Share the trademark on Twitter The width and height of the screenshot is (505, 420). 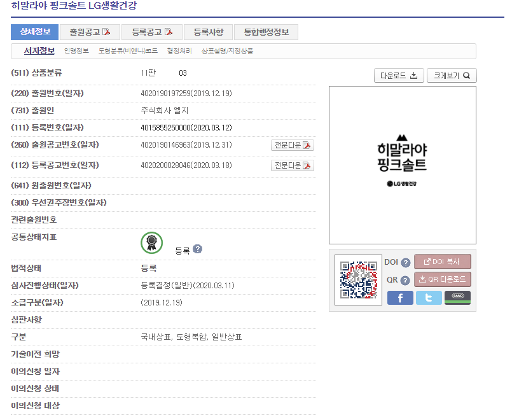pyautogui.click(x=429, y=298)
